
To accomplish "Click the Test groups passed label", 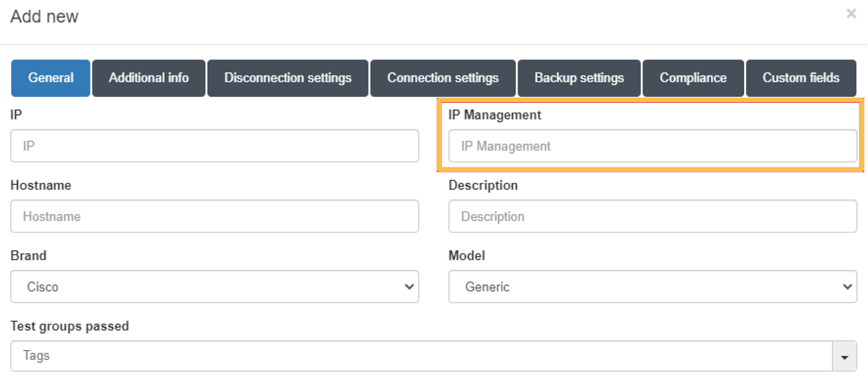I will pyautogui.click(x=70, y=326).
